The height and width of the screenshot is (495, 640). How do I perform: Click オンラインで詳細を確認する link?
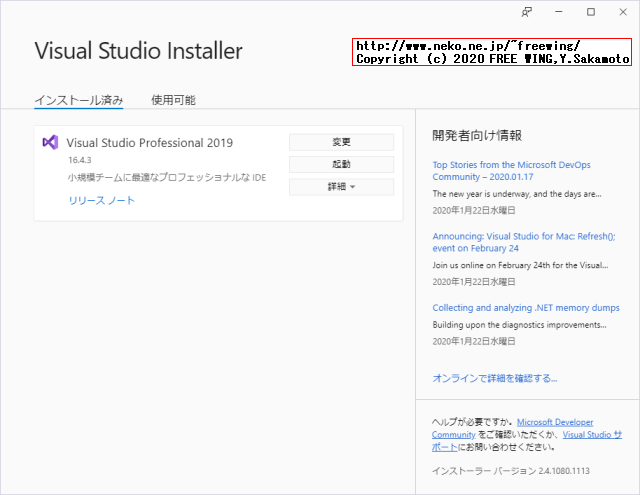tap(495, 378)
